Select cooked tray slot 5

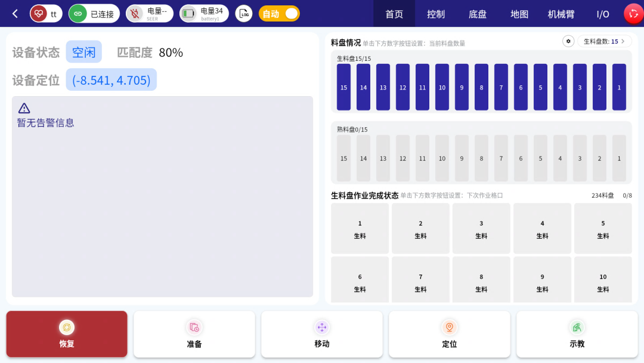click(x=540, y=158)
